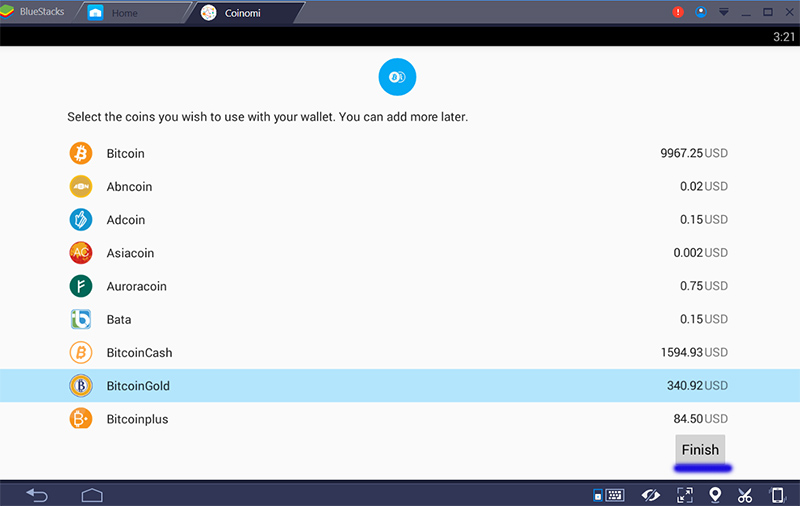Click the 84.50 USD Bitcoinplus price
The height and width of the screenshot is (506, 800).
[701, 418]
